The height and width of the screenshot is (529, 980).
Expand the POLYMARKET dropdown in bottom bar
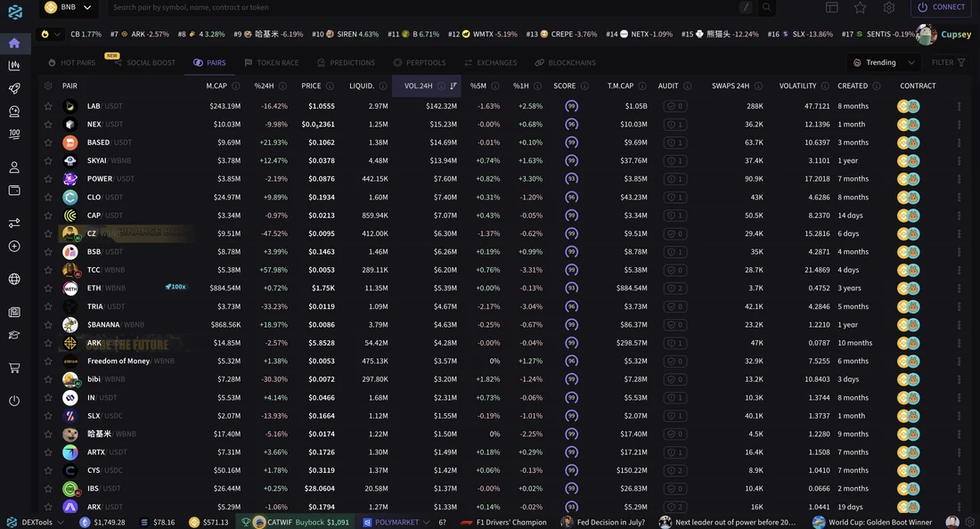click(396, 522)
